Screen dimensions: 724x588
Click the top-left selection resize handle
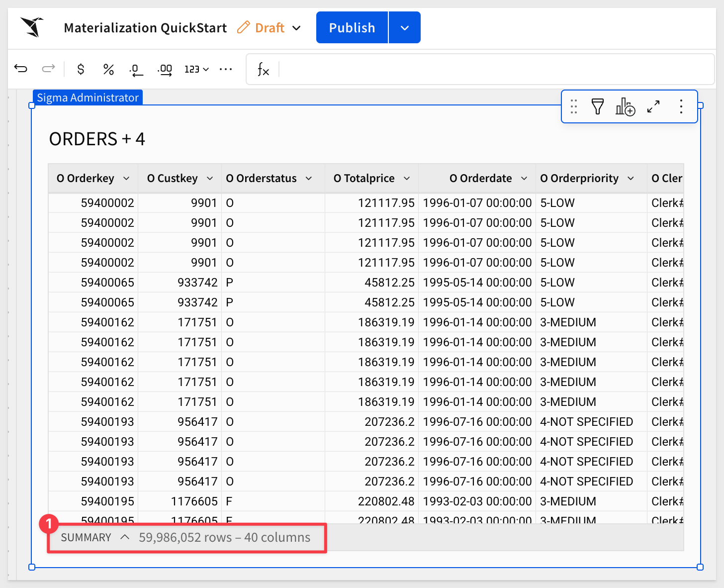pos(32,105)
